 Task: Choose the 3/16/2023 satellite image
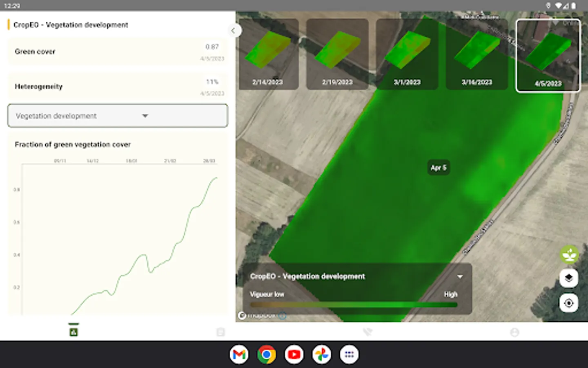click(x=477, y=54)
